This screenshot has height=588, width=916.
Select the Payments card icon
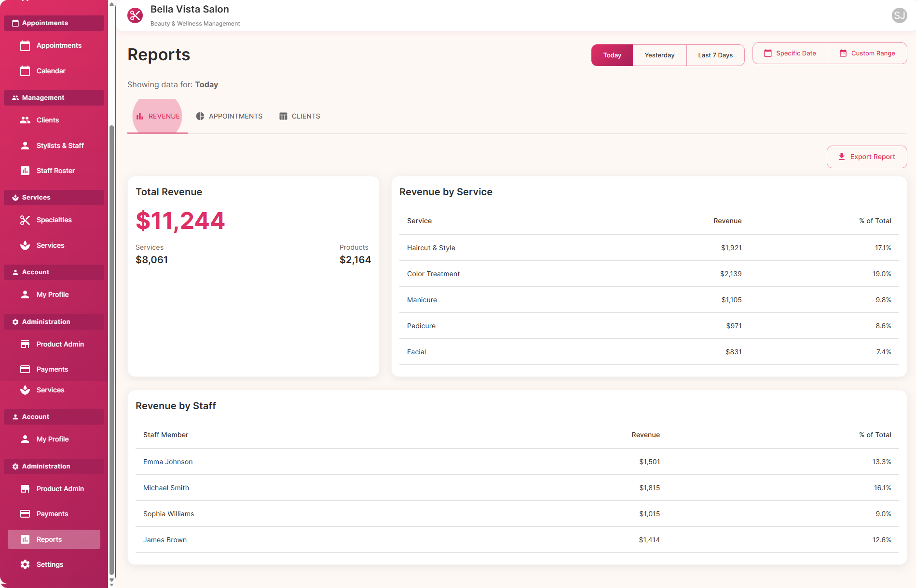point(26,369)
